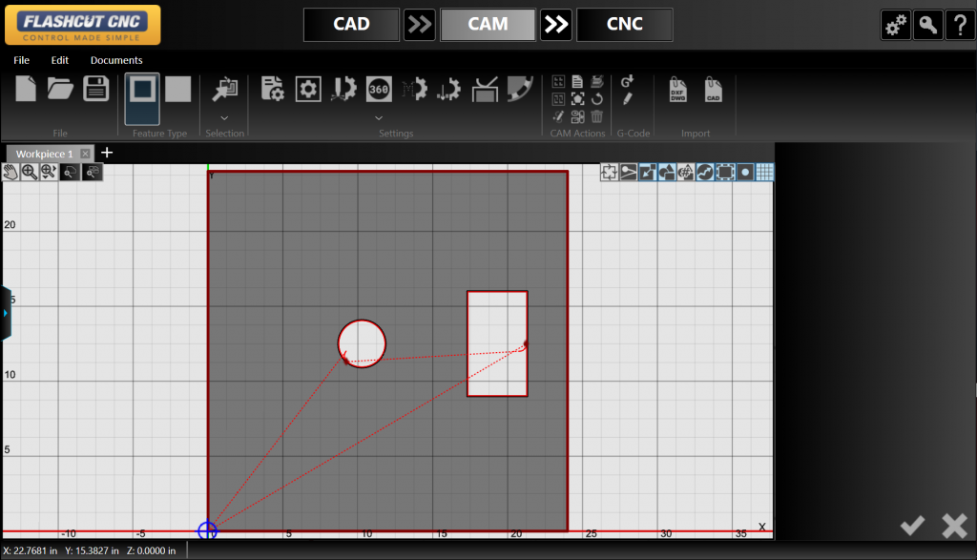Toggle the wavy path arrow view option
The height and width of the screenshot is (560, 977).
coord(705,172)
